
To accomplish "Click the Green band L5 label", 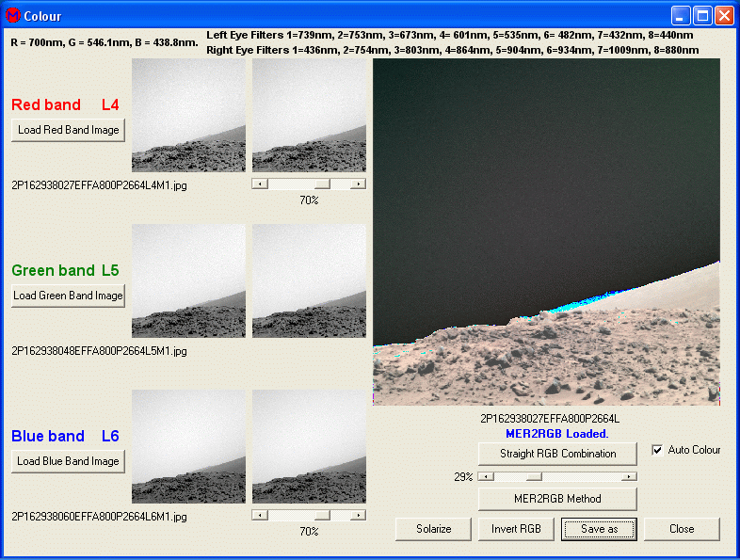I will (65, 270).
